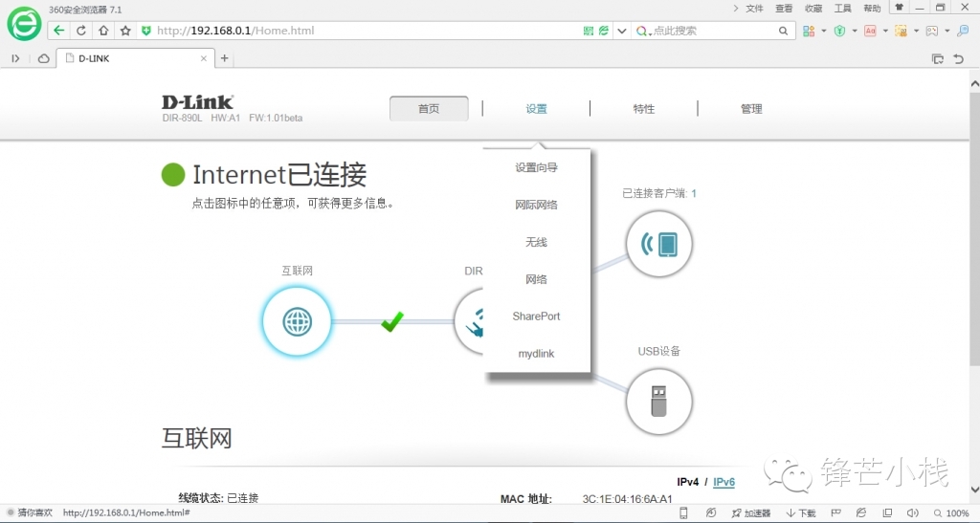Click the green shield site security icon
This screenshot has width=980, height=523.
pyautogui.click(x=146, y=31)
